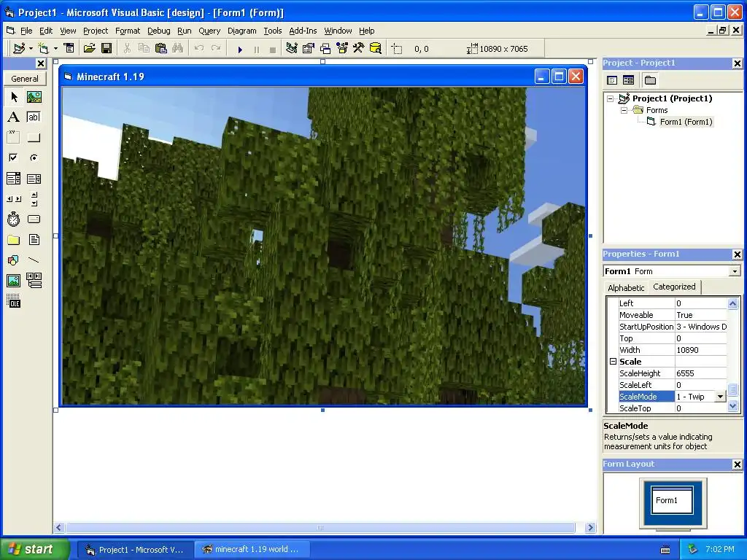The image size is (747, 560).
Task: Select the Frame control tool
Action: click(14, 138)
